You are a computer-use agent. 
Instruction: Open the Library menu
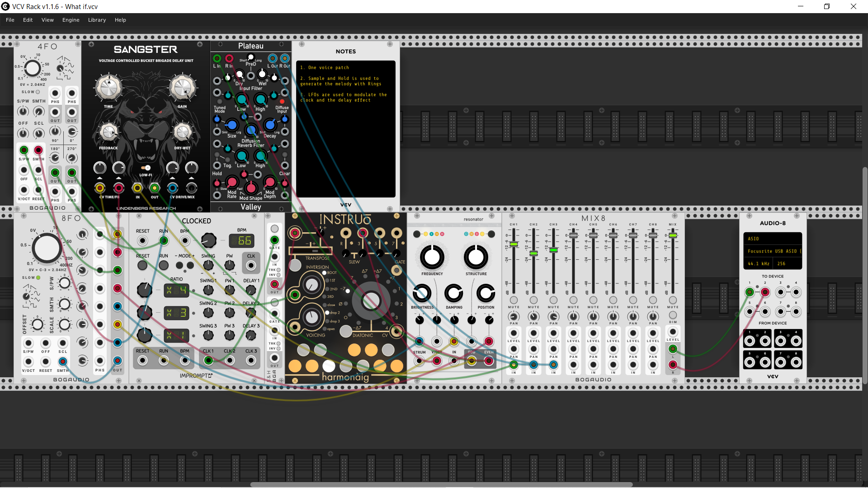point(97,20)
